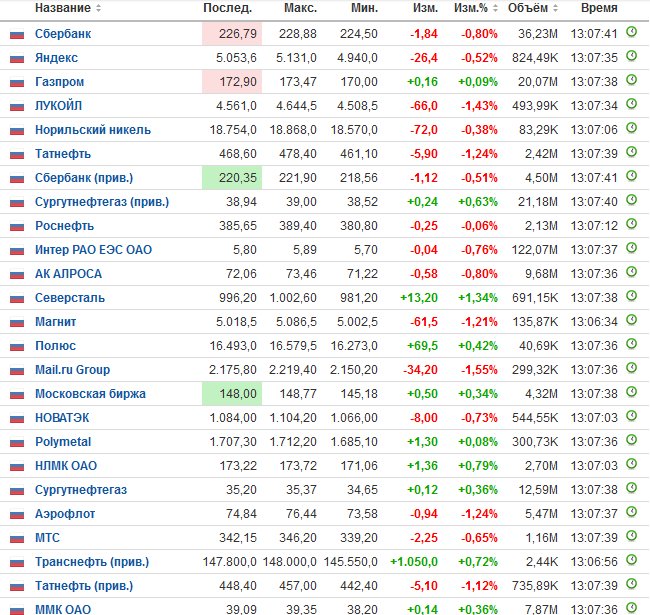The height and width of the screenshot is (615, 650).
Task: Open the Газпром stock link
Action: (x=59, y=82)
